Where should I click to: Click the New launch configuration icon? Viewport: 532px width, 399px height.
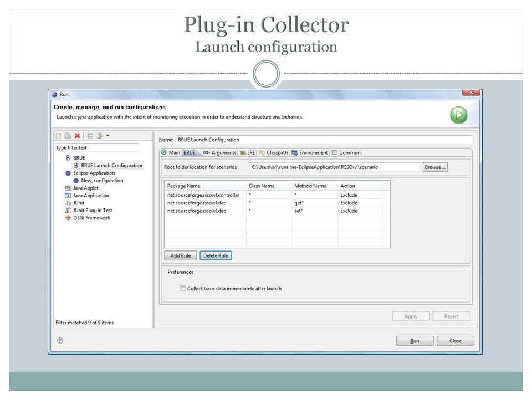[x=58, y=136]
